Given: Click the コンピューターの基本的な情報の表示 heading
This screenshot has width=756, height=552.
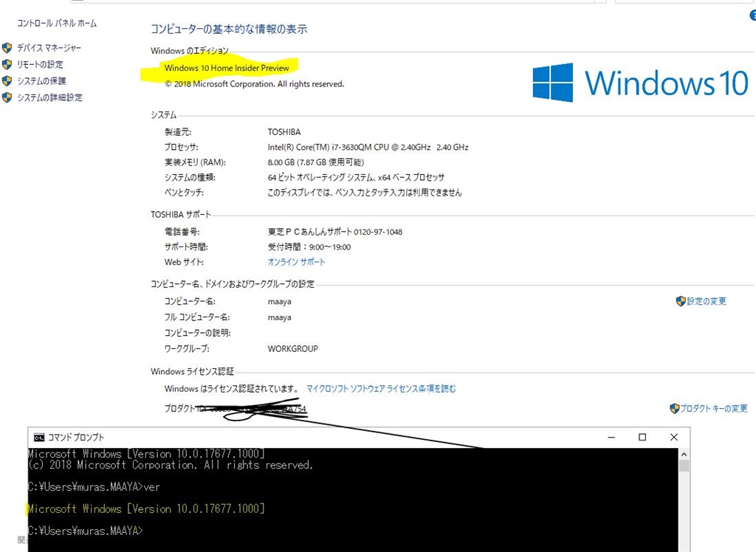Looking at the screenshot, I should tap(229, 29).
